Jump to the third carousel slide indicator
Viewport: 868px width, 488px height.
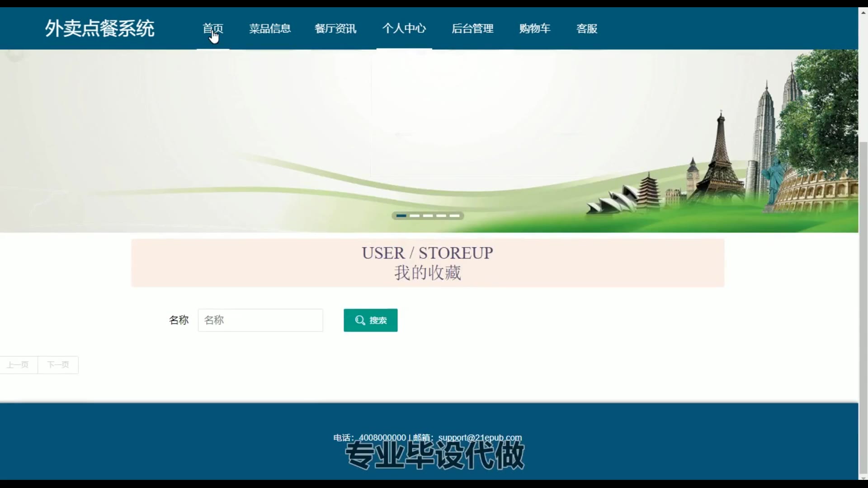tap(428, 216)
